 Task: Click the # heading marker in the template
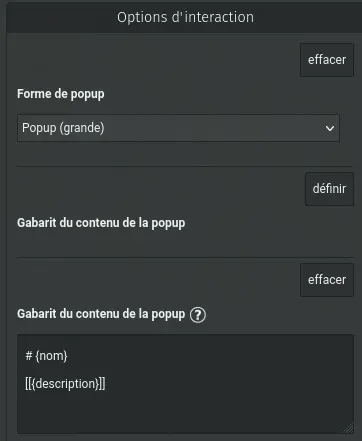click(x=29, y=356)
